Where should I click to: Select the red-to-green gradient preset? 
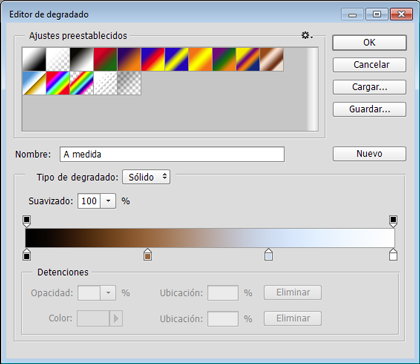tap(105, 59)
